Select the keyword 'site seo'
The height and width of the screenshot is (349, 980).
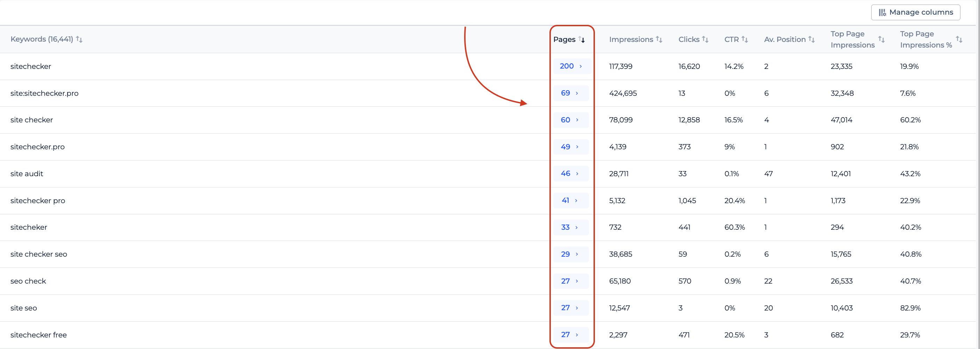click(x=23, y=308)
